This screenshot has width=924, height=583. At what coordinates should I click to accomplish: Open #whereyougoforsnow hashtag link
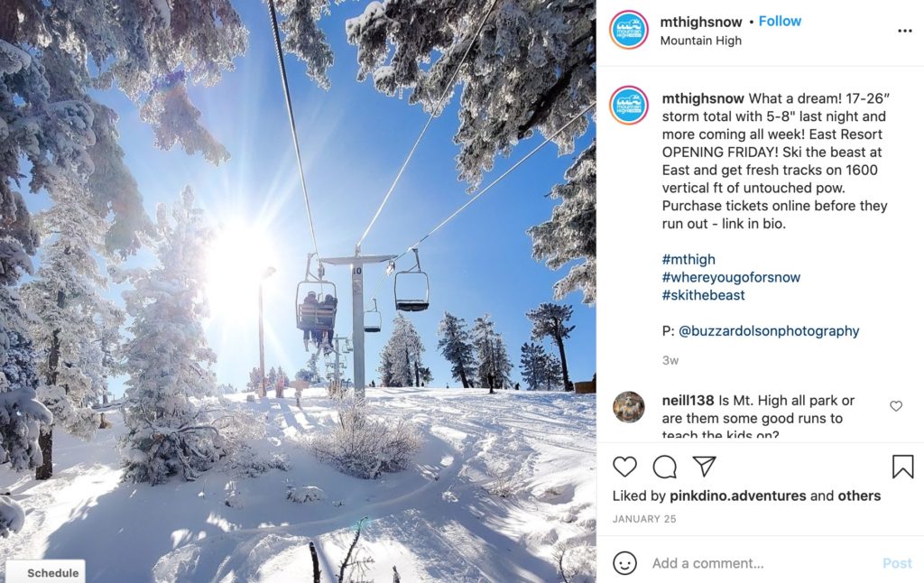point(731,277)
